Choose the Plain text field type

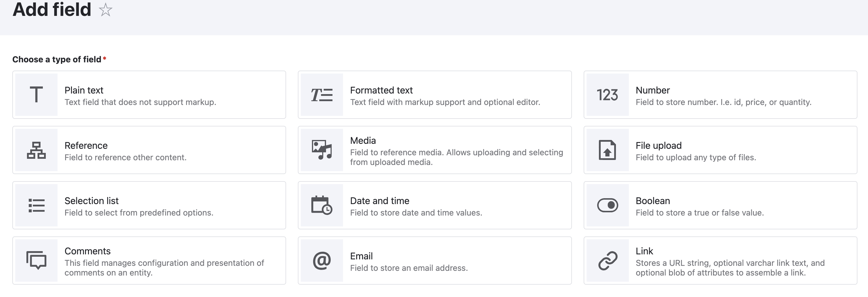click(84, 90)
